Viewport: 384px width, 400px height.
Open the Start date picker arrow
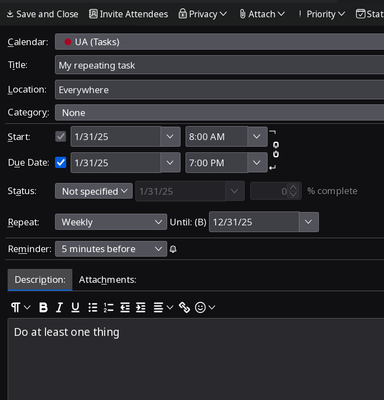coord(170,136)
